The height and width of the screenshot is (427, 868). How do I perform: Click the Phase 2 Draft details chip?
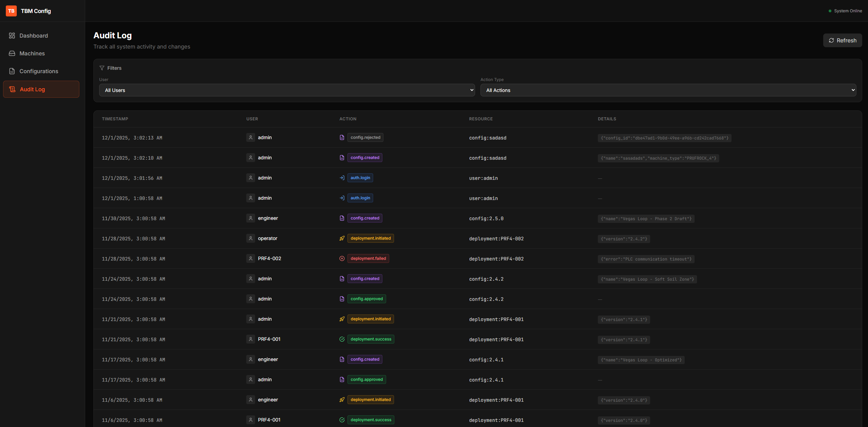[646, 219]
